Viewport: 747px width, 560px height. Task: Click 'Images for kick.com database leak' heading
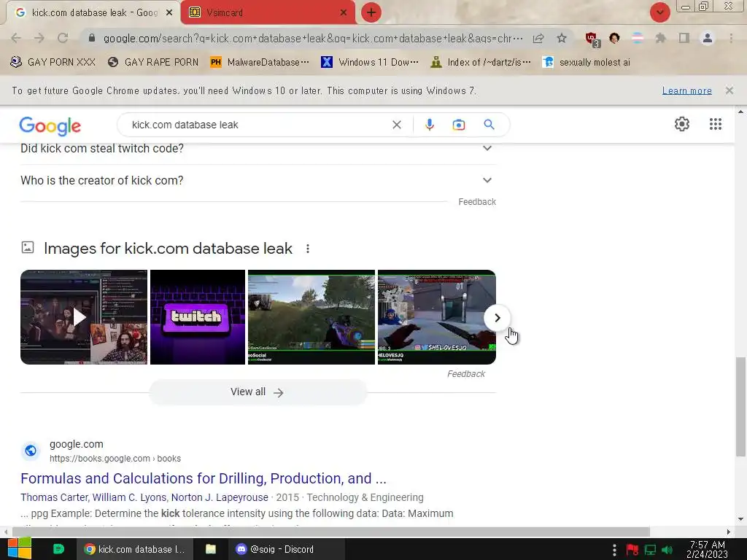pos(168,248)
